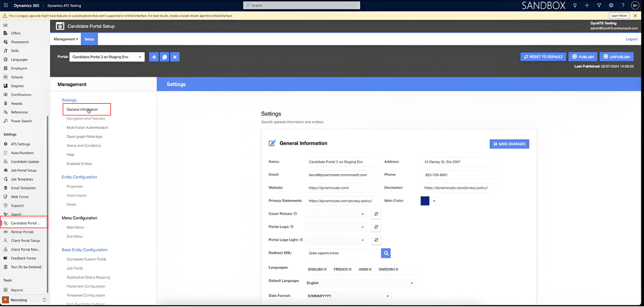Open Feedback Forms in sidebar

[x=23, y=259]
